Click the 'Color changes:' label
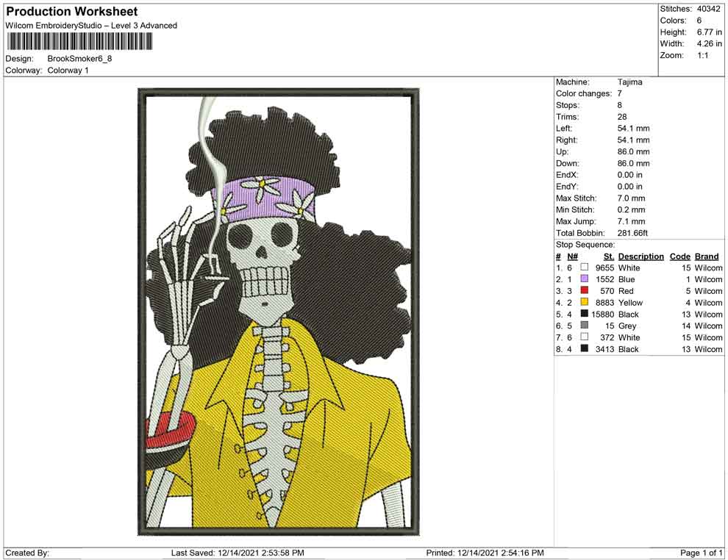728x560 pixels. (x=584, y=94)
